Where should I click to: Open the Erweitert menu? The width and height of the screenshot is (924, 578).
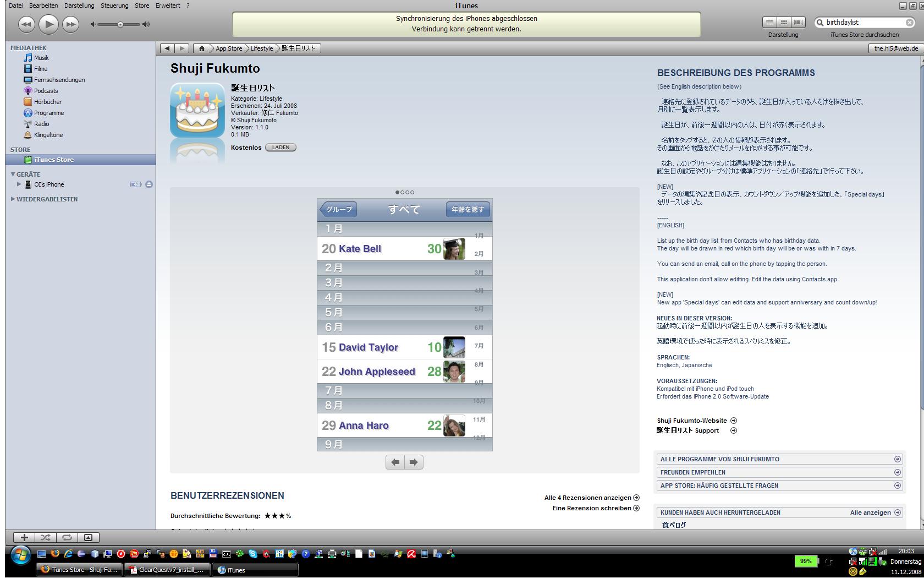[168, 6]
